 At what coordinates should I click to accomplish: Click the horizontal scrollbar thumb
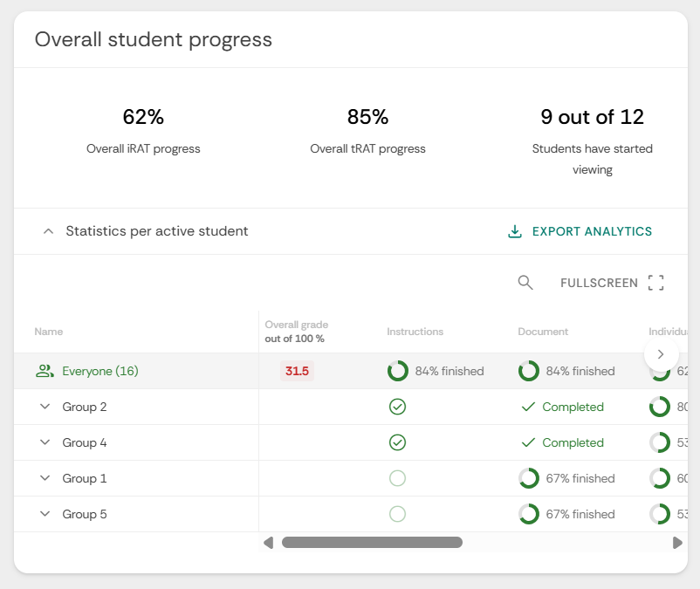(372, 542)
